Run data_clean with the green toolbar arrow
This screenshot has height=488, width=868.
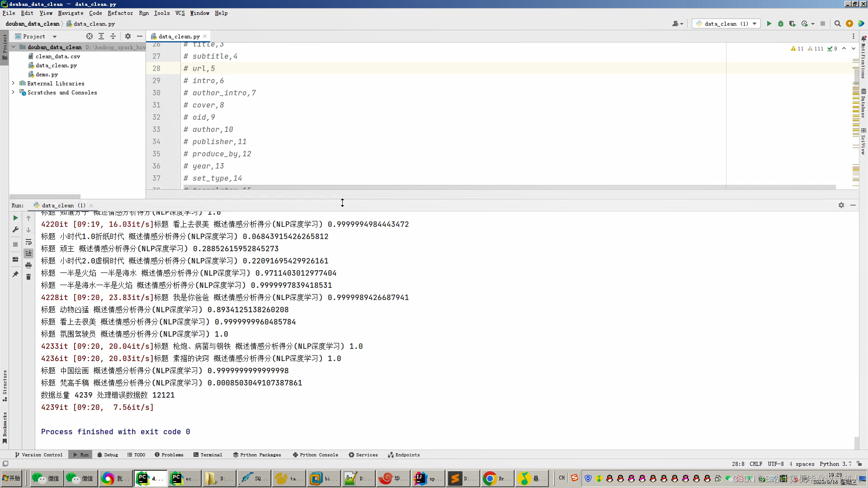pos(769,23)
